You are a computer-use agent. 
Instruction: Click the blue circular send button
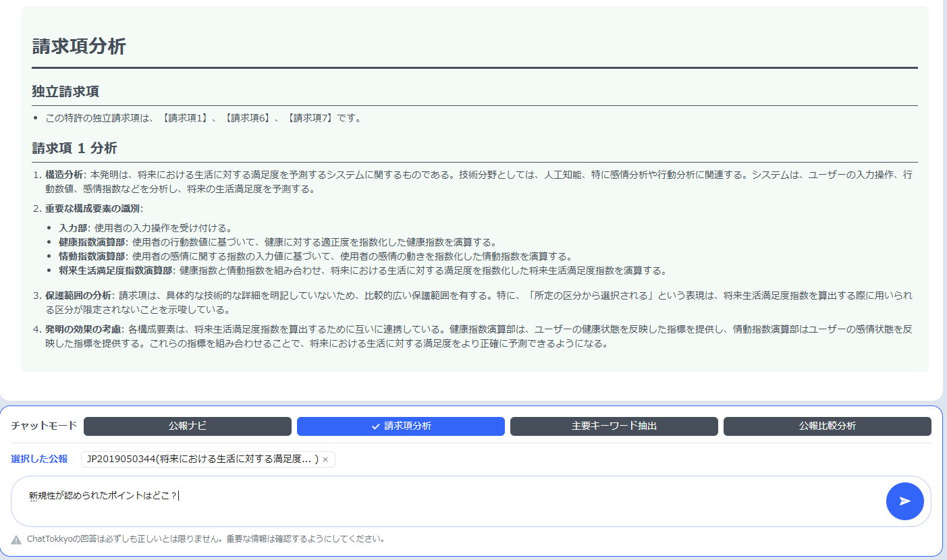pyautogui.click(x=904, y=501)
